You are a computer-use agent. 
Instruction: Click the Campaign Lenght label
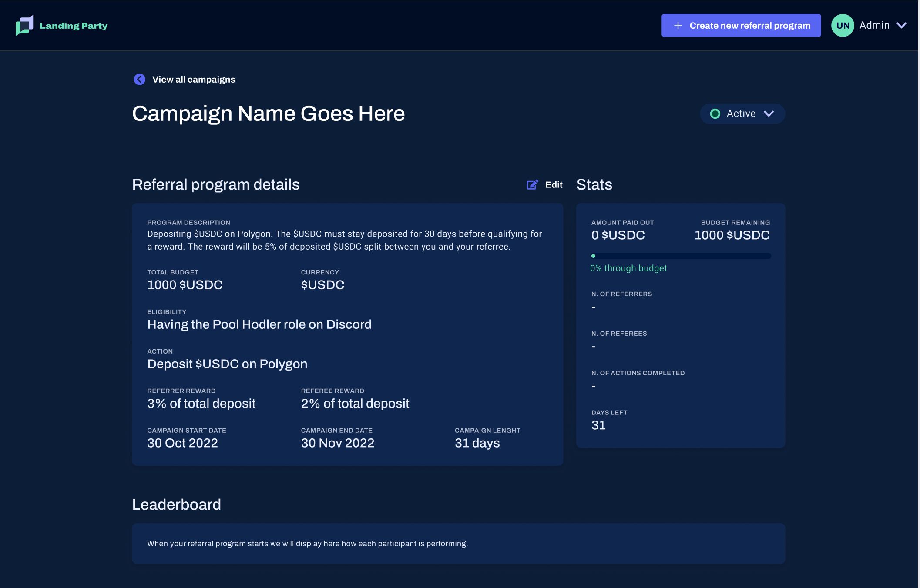coord(487,431)
